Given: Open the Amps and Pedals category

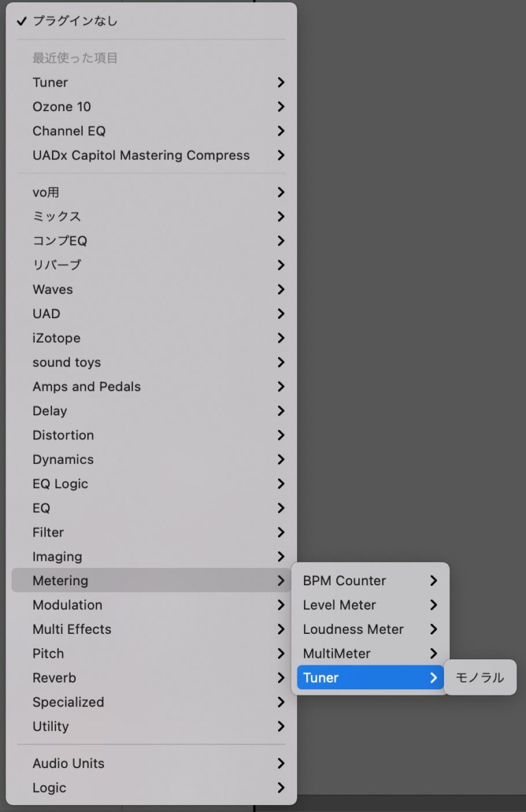Looking at the screenshot, I should (86, 386).
